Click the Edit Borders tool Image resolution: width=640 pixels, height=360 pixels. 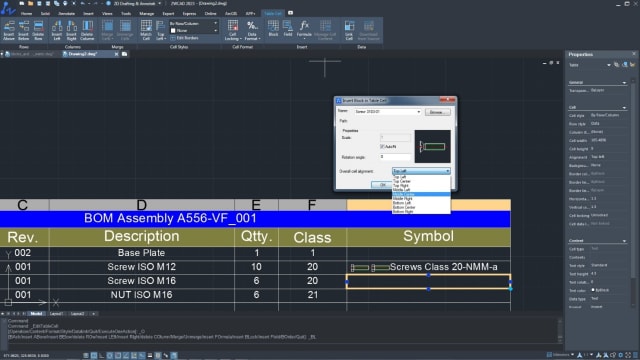(x=184, y=38)
